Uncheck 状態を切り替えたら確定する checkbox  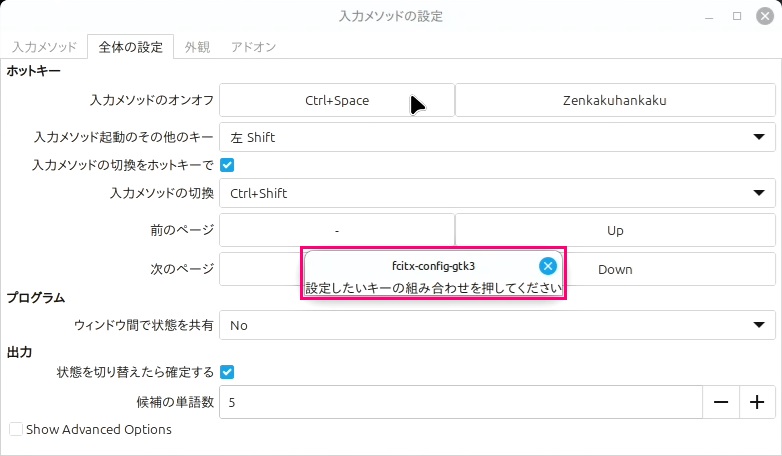click(x=227, y=372)
